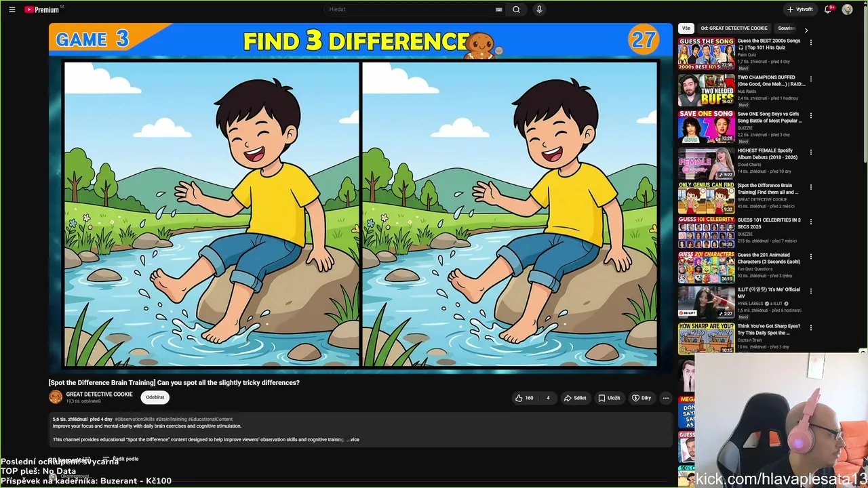Image resolution: width=868 pixels, height=488 pixels.
Task: Open the GREAT DETECTIVE COOKIE channel link
Action: tap(99, 394)
